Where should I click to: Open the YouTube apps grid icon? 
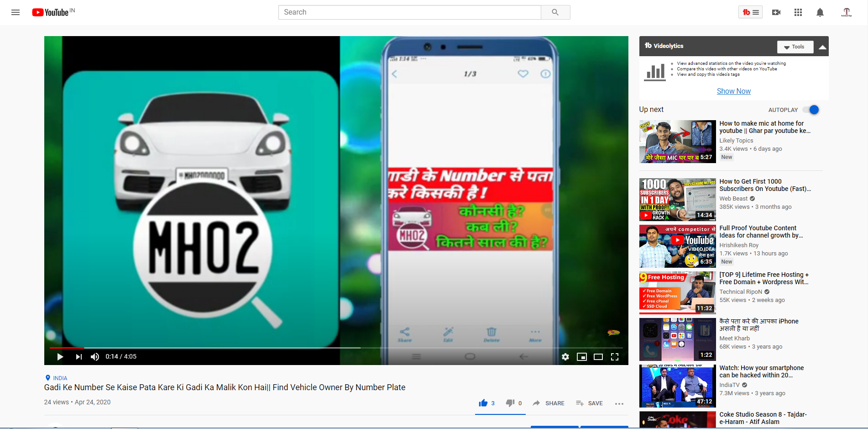[798, 12]
